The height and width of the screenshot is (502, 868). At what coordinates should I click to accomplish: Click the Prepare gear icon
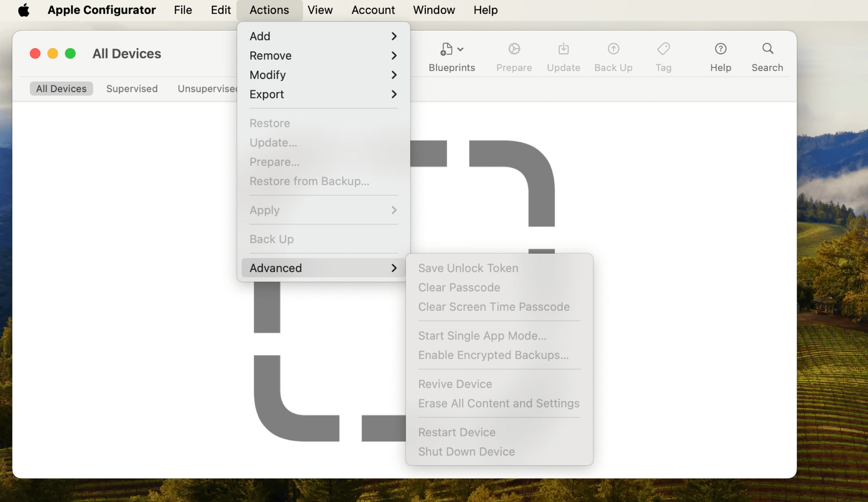(514, 49)
